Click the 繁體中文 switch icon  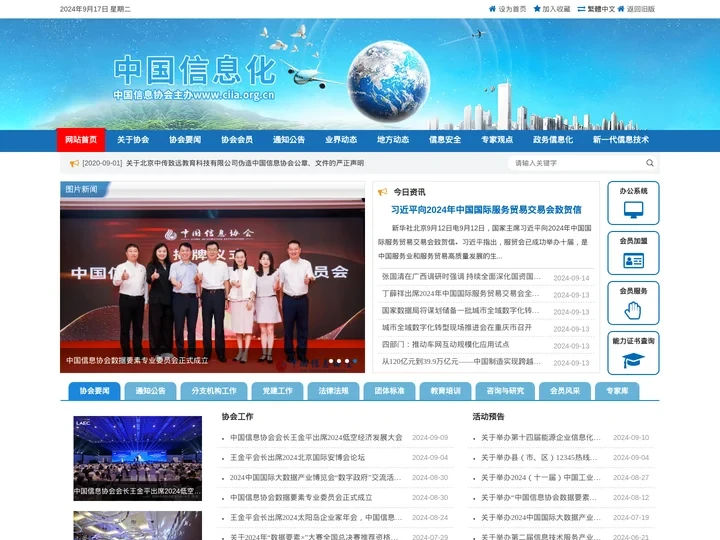(x=581, y=9)
